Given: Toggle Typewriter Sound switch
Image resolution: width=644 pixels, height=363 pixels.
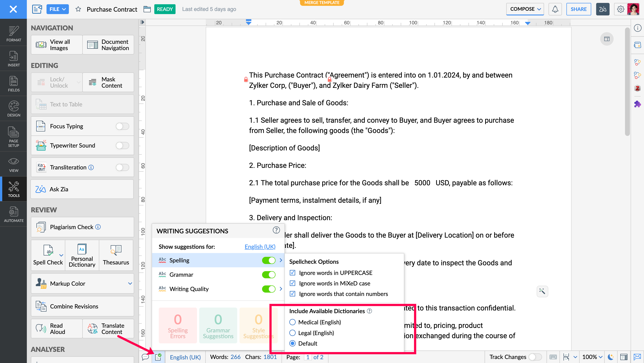Looking at the screenshot, I should click(x=123, y=145).
